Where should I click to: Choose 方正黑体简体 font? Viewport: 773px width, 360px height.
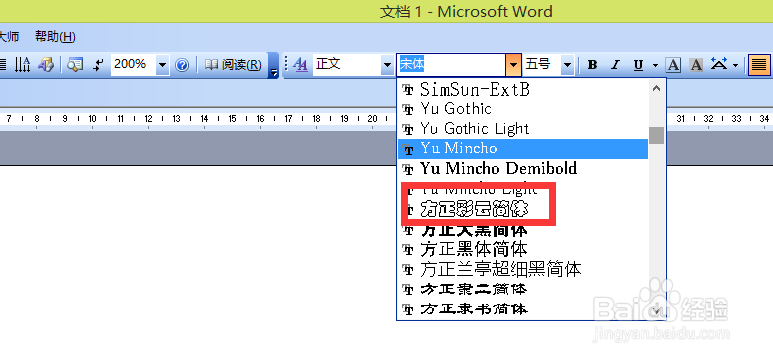pyautogui.click(x=523, y=249)
